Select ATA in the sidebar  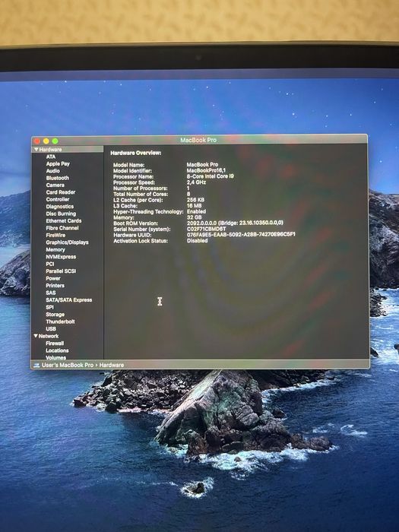[51, 157]
